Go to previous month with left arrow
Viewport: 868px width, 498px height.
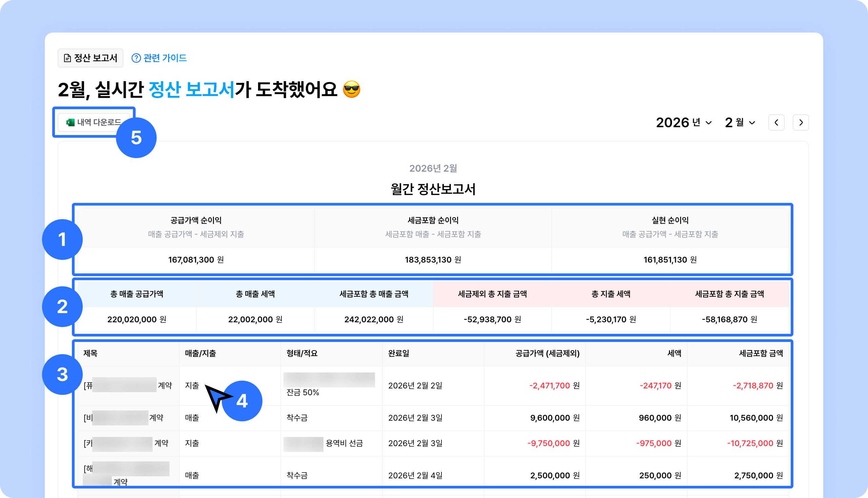point(776,122)
